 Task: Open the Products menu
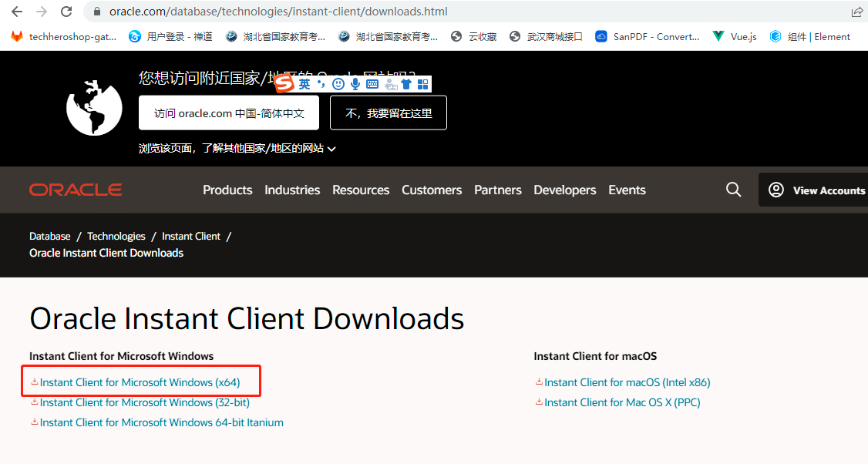coord(227,190)
